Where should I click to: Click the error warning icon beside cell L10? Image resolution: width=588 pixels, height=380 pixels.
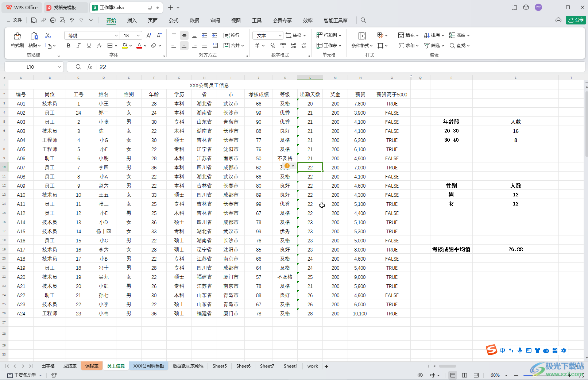click(287, 166)
